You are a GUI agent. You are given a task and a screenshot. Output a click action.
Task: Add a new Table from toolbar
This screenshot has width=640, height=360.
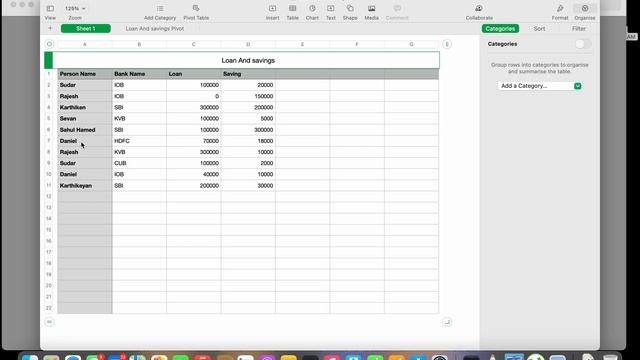point(292,9)
